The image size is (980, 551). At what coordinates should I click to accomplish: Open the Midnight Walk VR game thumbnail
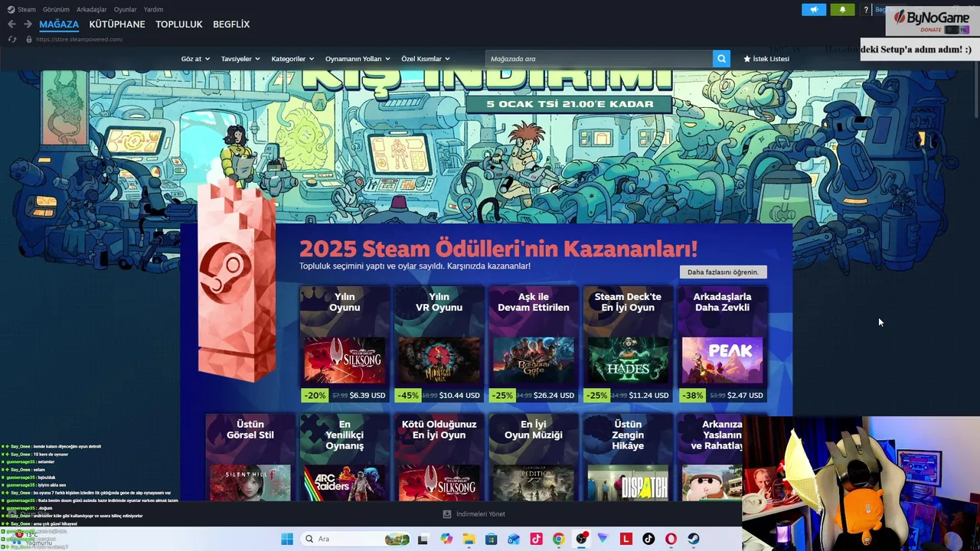439,360
